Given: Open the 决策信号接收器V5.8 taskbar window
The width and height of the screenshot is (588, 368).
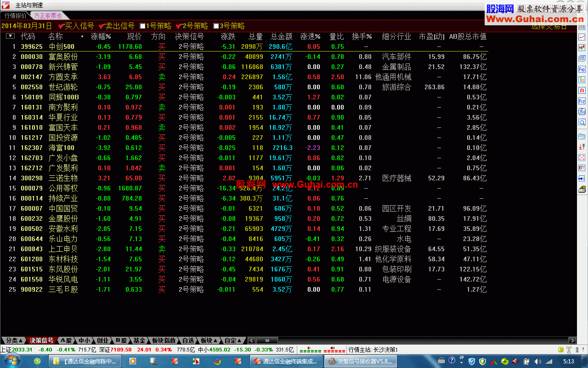Looking at the screenshot, I should tap(360, 362).
